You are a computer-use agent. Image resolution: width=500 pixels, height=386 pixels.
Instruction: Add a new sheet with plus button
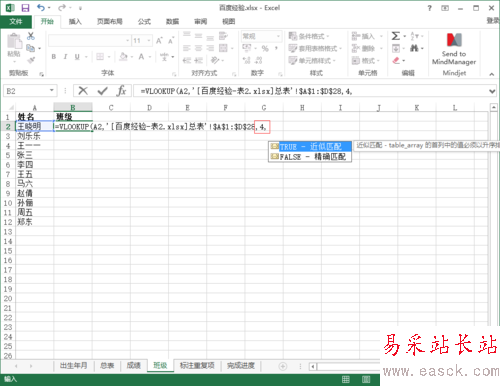[283, 366]
